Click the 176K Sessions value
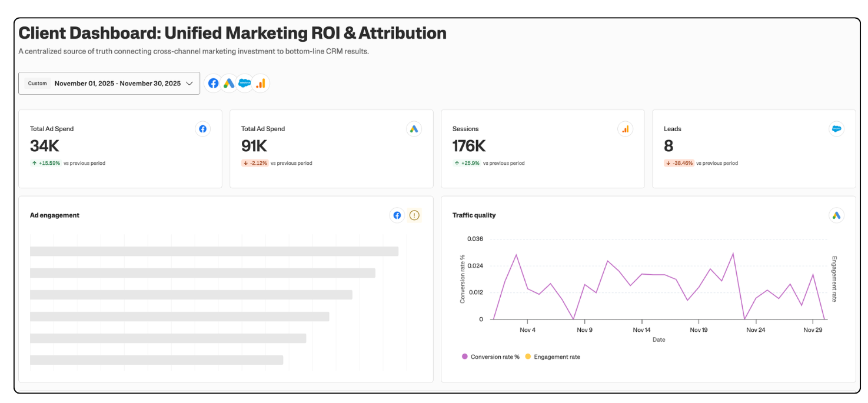The width and height of the screenshot is (868, 403). 468,146
